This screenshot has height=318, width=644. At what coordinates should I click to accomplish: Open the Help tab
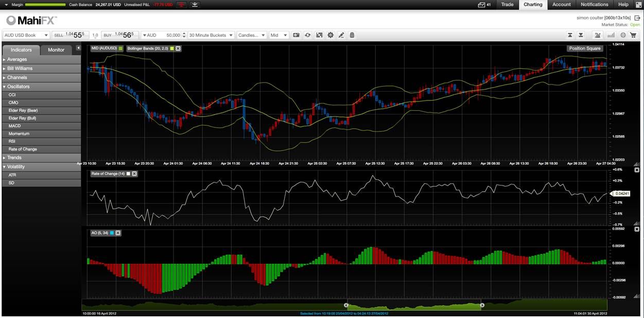pyautogui.click(x=623, y=4)
